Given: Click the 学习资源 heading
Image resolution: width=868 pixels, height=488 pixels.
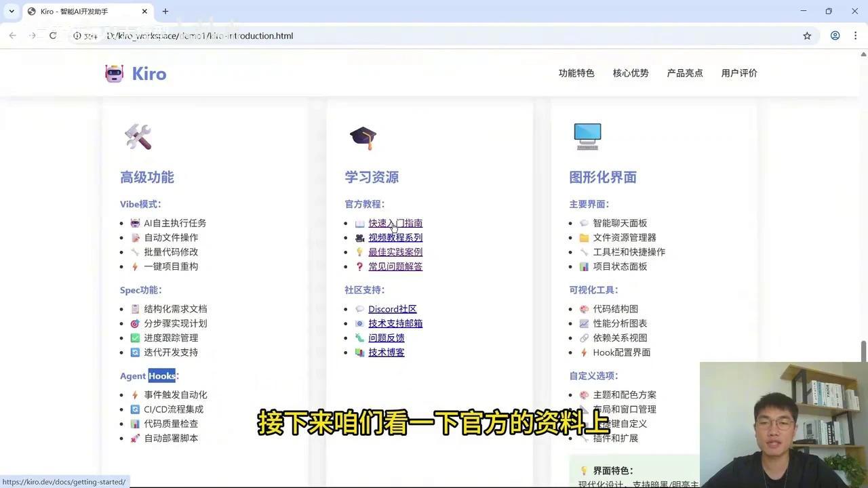Looking at the screenshot, I should tap(372, 177).
